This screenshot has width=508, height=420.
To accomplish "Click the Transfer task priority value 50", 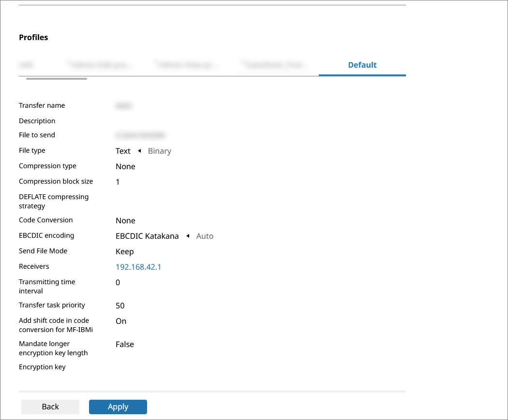I will (120, 306).
